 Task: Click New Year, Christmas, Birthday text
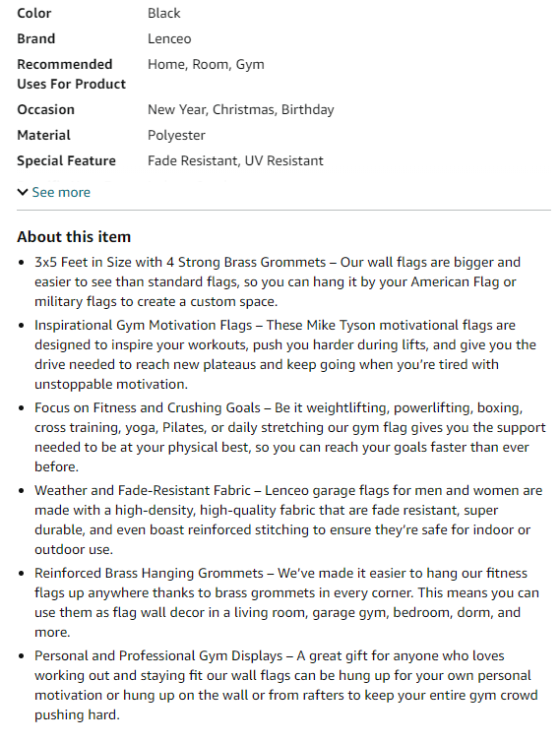241,110
